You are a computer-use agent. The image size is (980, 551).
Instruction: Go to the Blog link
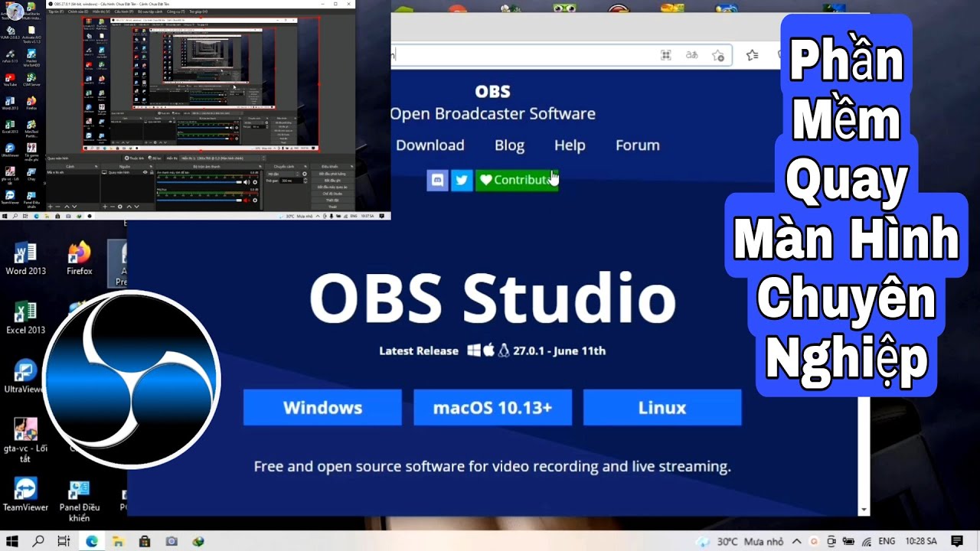tap(509, 145)
